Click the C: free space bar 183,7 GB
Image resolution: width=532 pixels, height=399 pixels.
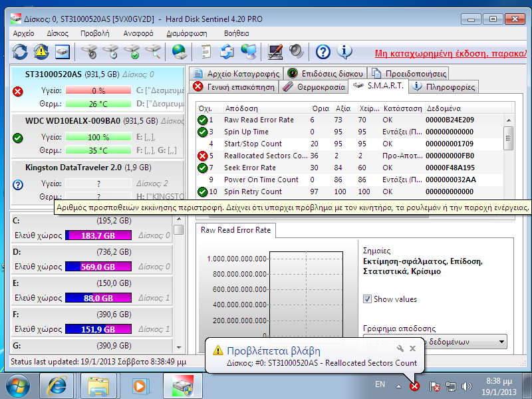(98, 235)
